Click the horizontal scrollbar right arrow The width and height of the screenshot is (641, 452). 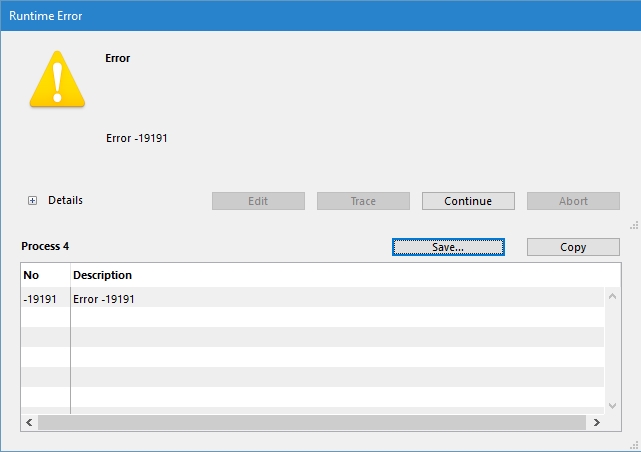tap(597, 423)
